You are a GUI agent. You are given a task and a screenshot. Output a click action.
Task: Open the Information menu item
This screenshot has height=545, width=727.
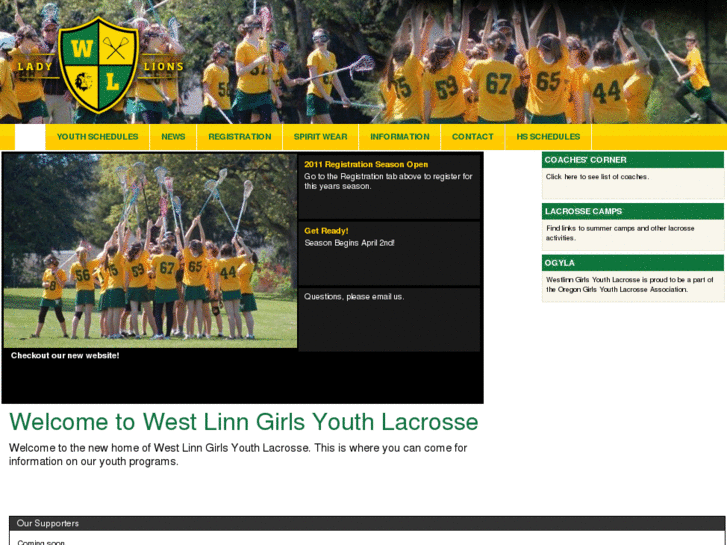pos(400,137)
